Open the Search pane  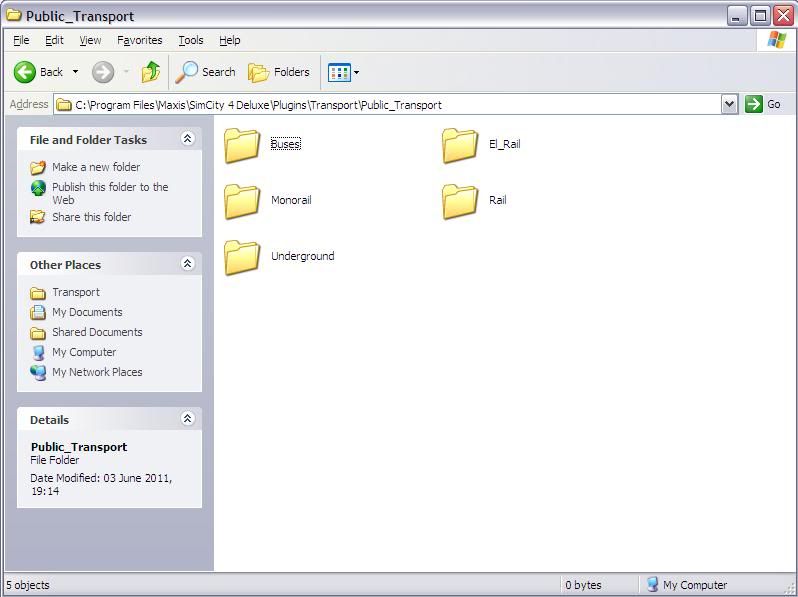point(205,72)
